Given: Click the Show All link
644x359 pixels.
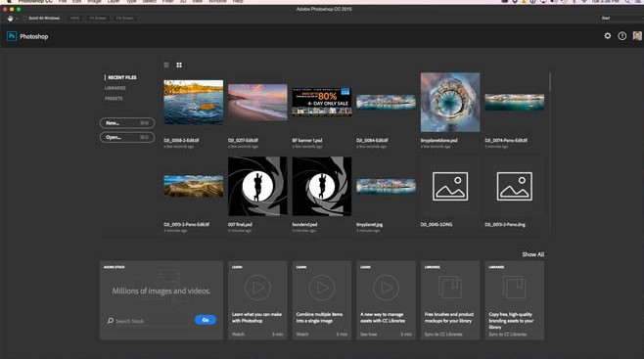Looking at the screenshot, I should (x=533, y=254).
